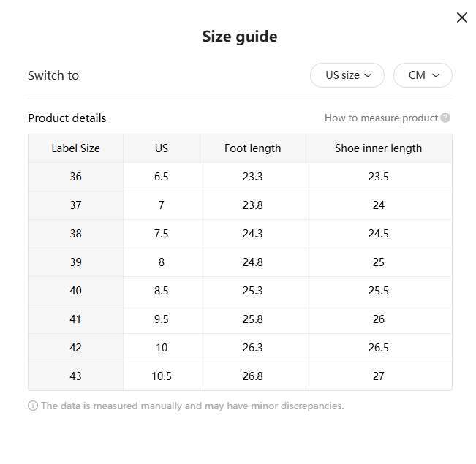This screenshot has height=464, width=476.
Task: Click the US size 10.5 cell
Action: click(x=162, y=376)
